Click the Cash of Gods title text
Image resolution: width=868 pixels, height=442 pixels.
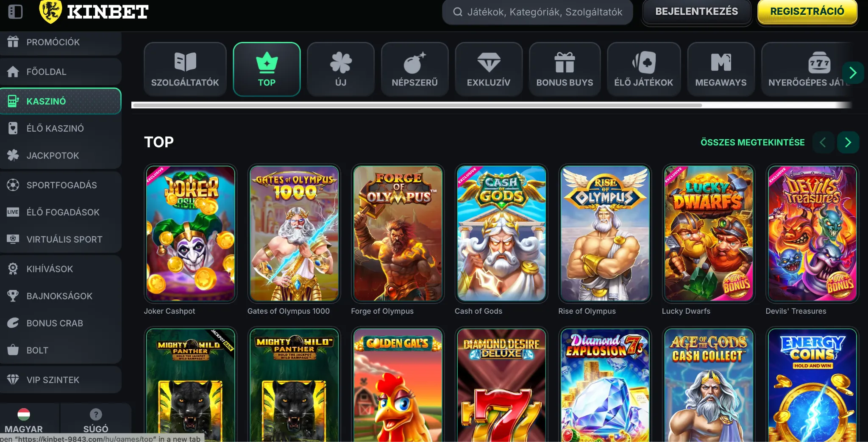479,311
